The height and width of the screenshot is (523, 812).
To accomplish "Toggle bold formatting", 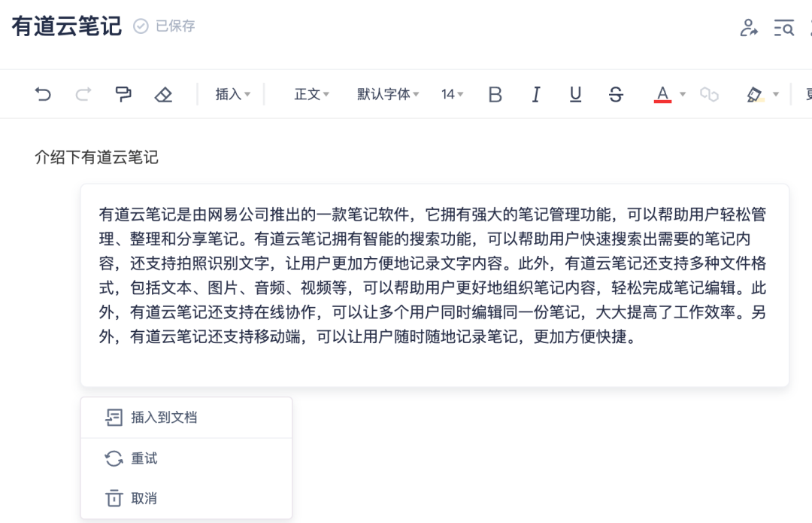I will (495, 94).
